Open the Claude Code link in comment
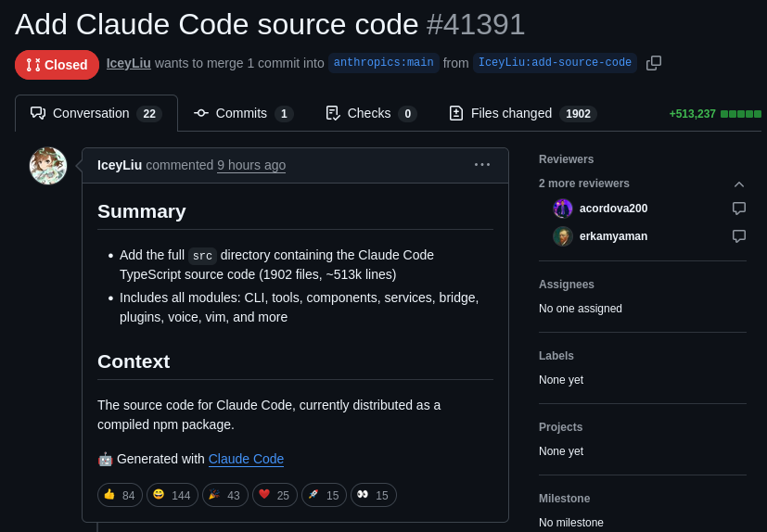Screen dimensions: 767x532 (x=246, y=459)
